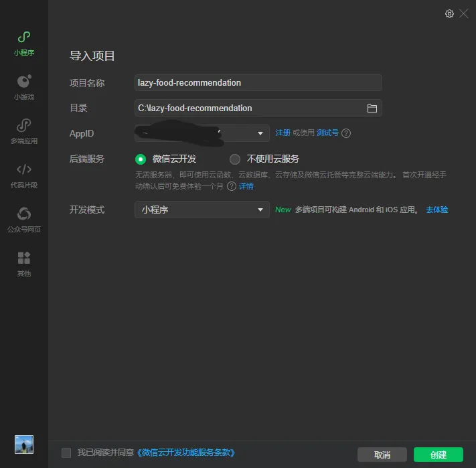This screenshot has width=476, height=468.
Task: Click the 取消 button
Action: [x=382, y=455]
